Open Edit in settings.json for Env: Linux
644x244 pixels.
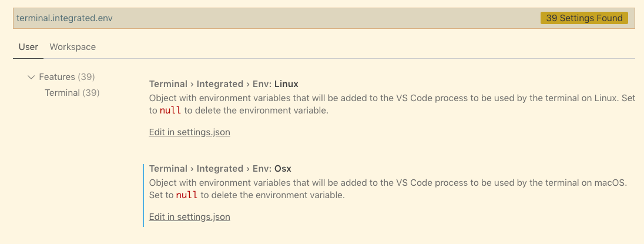(189, 132)
